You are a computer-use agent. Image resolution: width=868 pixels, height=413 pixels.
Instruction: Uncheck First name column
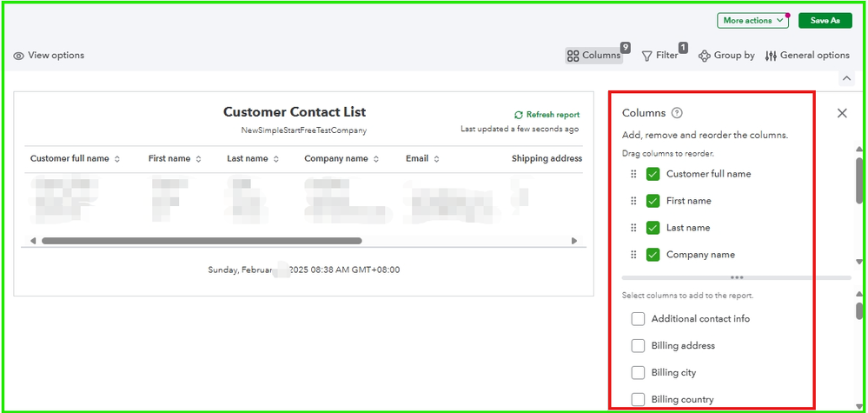tap(653, 201)
